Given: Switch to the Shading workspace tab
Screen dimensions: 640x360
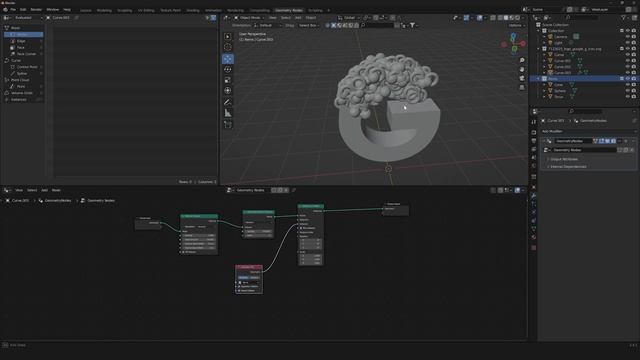Looking at the screenshot, I should pyautogui.click(x=193, y=10).
